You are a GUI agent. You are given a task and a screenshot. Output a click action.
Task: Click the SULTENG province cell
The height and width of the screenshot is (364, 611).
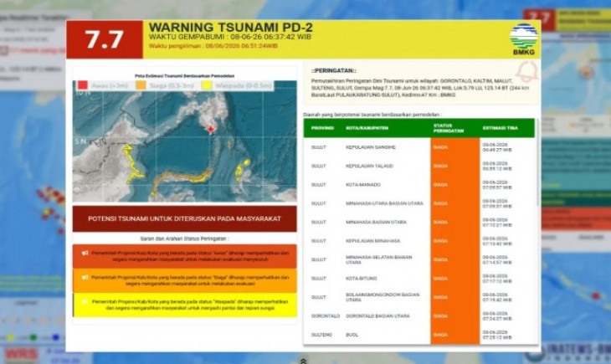(x=321, y=335)
